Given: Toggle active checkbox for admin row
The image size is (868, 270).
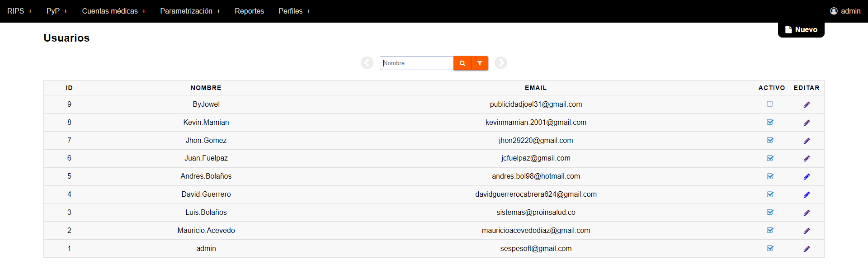Looking at the screenshot, I should point(770,248).
